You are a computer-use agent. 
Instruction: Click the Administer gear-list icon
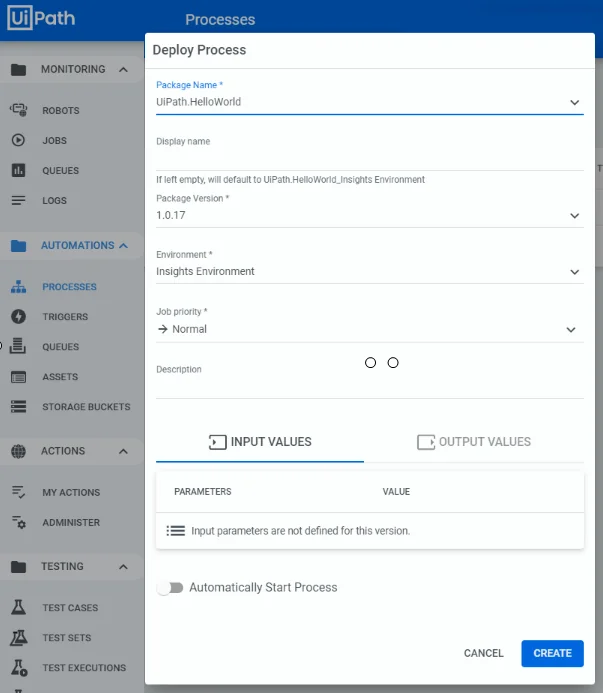[18, 522]
